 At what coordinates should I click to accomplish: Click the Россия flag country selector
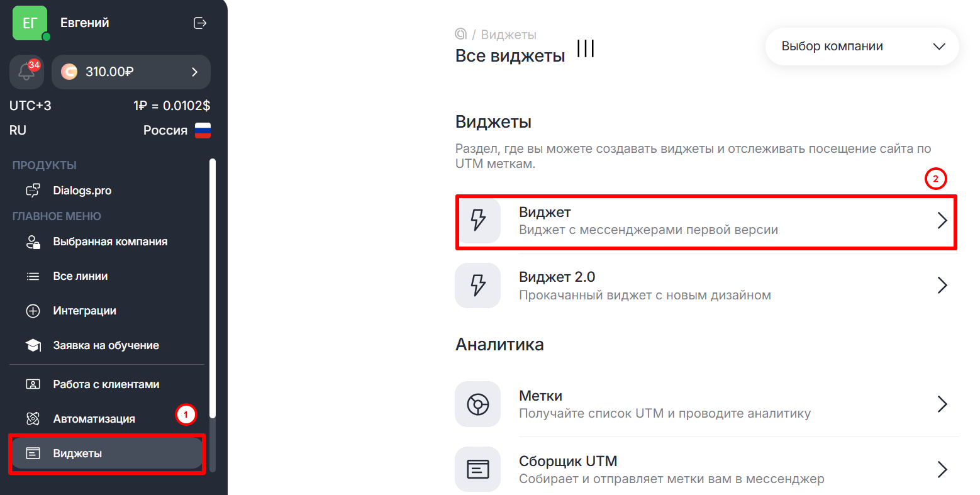pyautogui.click(x=203, y=130)
